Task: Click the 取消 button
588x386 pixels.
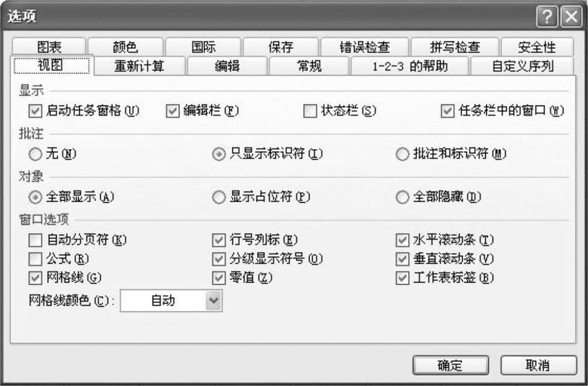Action: click(x=538, y=365)
